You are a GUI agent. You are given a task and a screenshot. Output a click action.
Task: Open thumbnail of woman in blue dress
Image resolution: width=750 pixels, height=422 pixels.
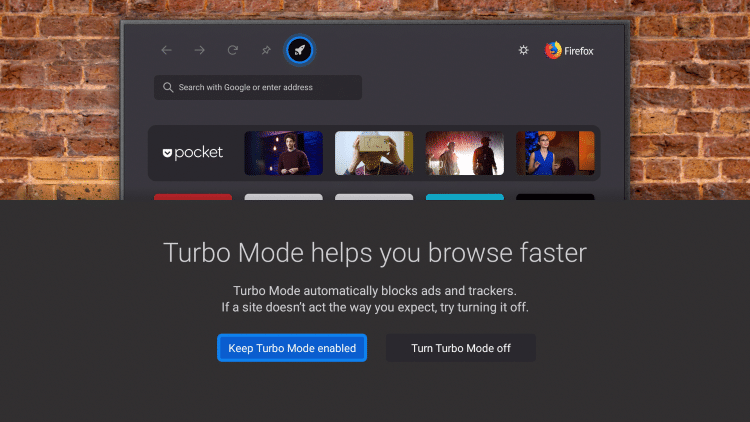[x=555, y=153]
